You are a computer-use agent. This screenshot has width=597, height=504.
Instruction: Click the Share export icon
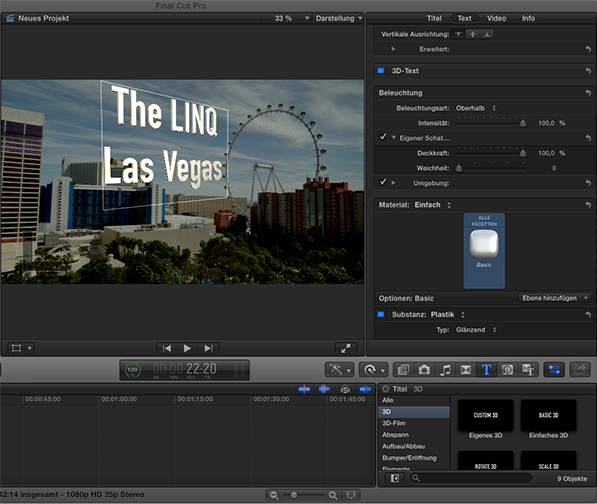point(579,370)
